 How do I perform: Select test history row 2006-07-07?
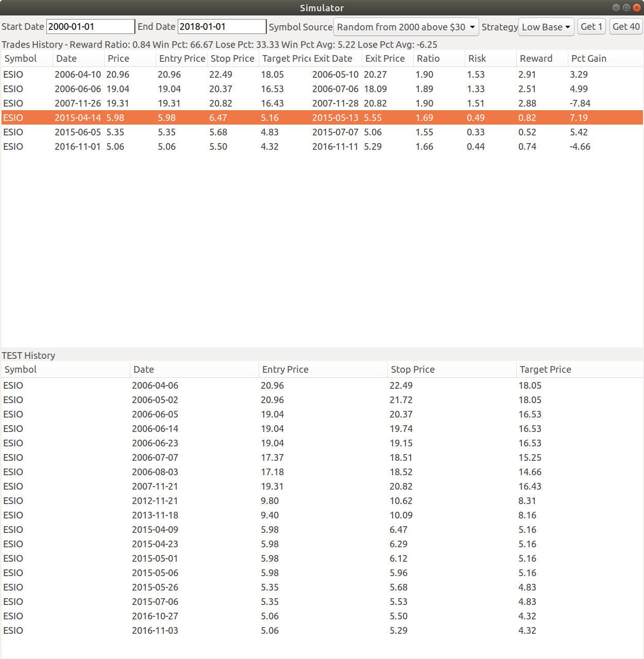point(322,458)
